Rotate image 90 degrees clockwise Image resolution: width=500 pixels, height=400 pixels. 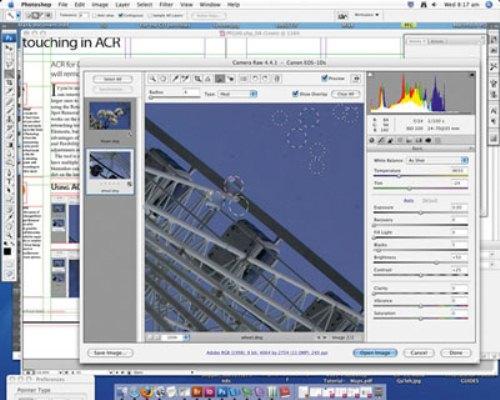pos(265,79)
